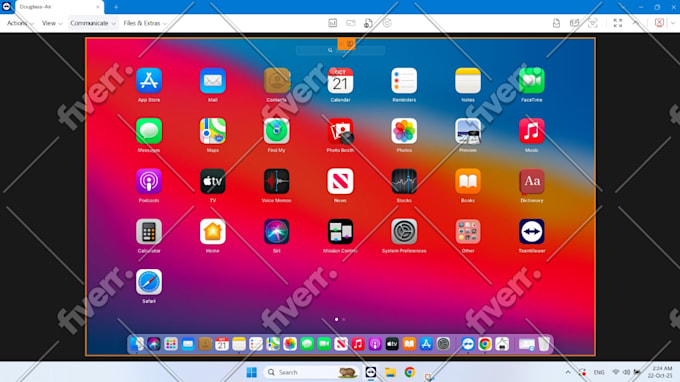680x382 pixels.
Task: Toggle TeamViewer fullscreen mode
Action: pyautogui.click(x=618, y=23)
